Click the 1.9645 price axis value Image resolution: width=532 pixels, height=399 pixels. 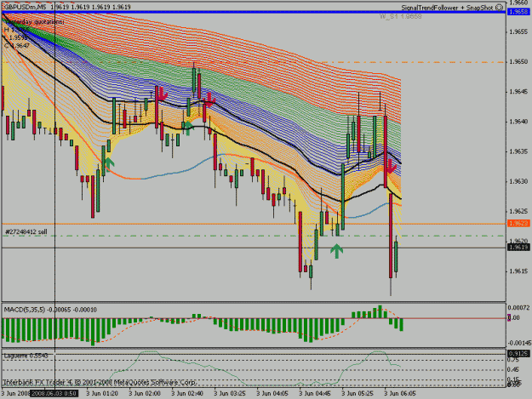click(518, 92)
